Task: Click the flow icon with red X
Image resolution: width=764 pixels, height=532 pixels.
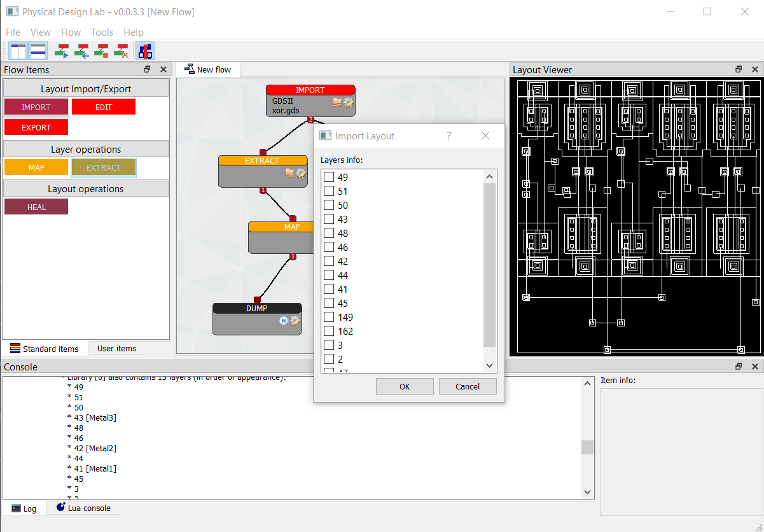Action: (x=121, y=51)
